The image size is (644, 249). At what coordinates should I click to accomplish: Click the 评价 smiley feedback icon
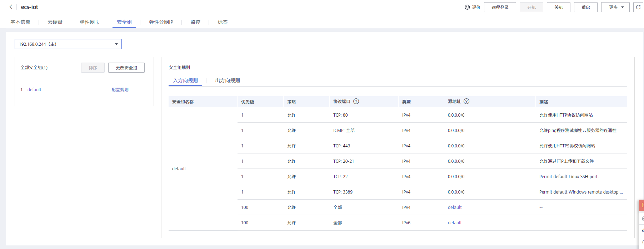467,7
